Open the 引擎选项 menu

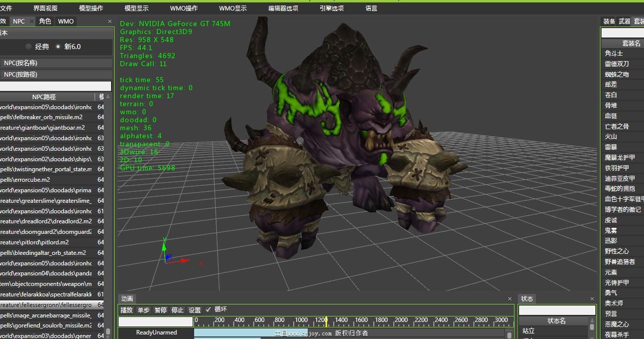pyautogui.click(x=332, y=8)
